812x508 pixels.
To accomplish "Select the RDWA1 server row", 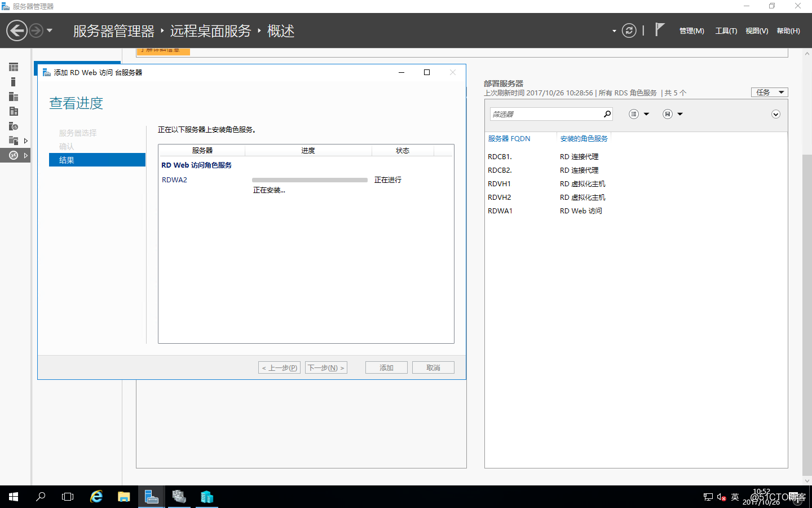I will pos(636,211).
